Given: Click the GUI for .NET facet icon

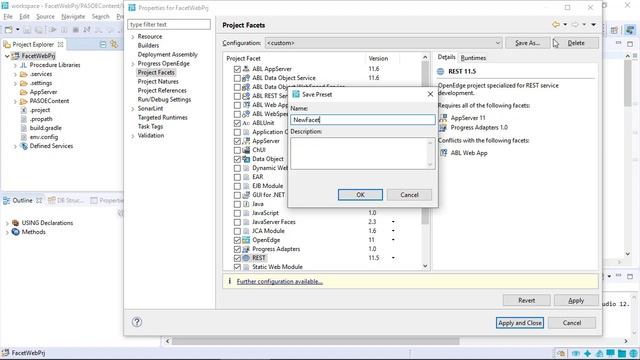Looking at the screenshot, I should pyautogui.click(x=246, y=195).
